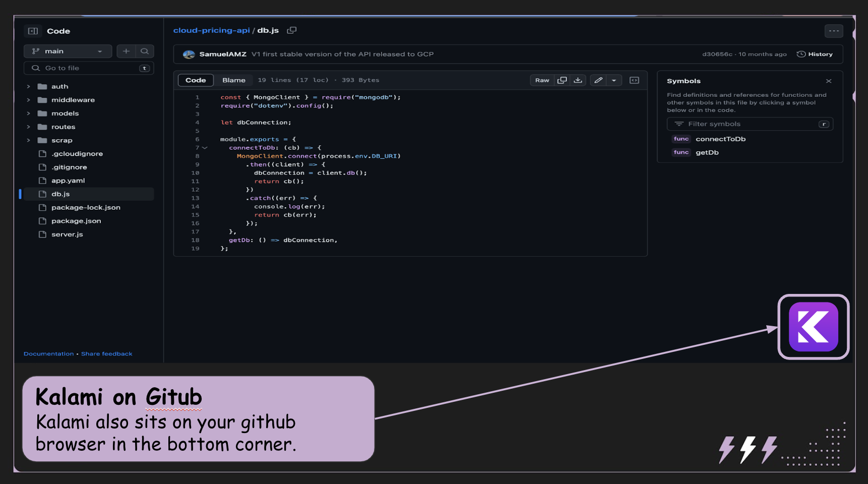The height and width of the screenshot is (484, 868).
Task: Open the .gcloudignore file
Action: pos(77,154)
